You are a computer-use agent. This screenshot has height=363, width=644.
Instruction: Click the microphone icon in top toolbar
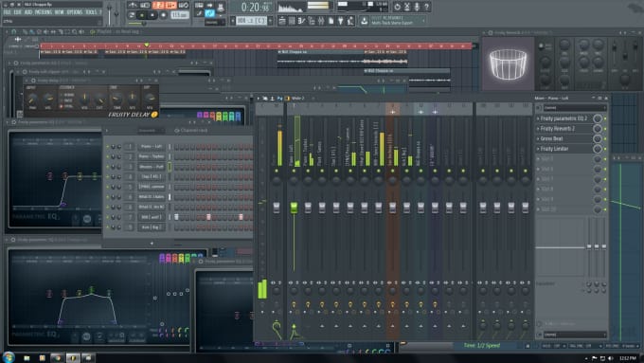click(417, 7)
